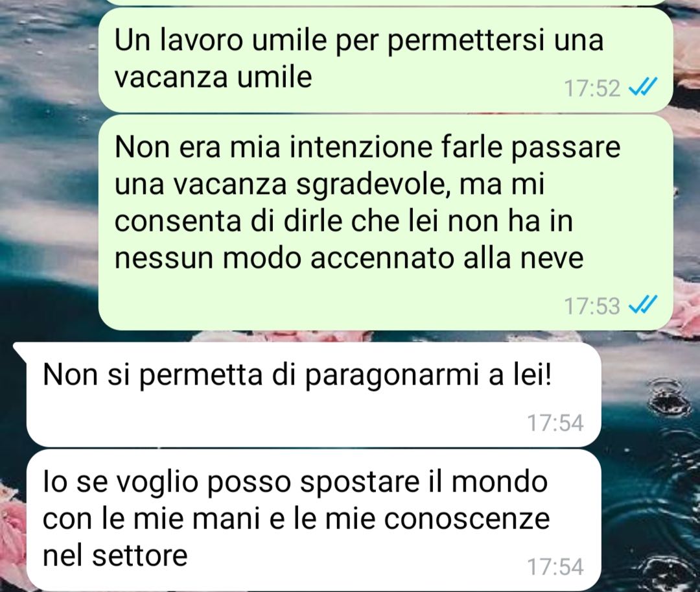Select the 'Io se voglio posso spostare' message
The height and width of the screenshot is (592, 700).
314,520
